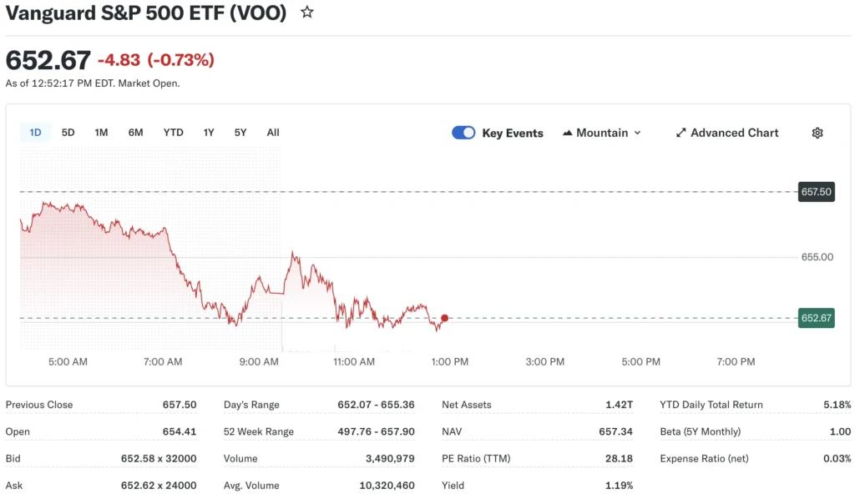The height and width of the screenshot is (504, 855).
Task: Open chart display options via Mountain menu
Action: point(601,133)
